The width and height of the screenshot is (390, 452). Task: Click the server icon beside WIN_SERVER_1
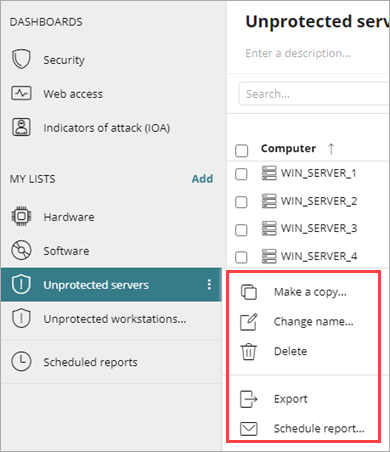[269, 173]
